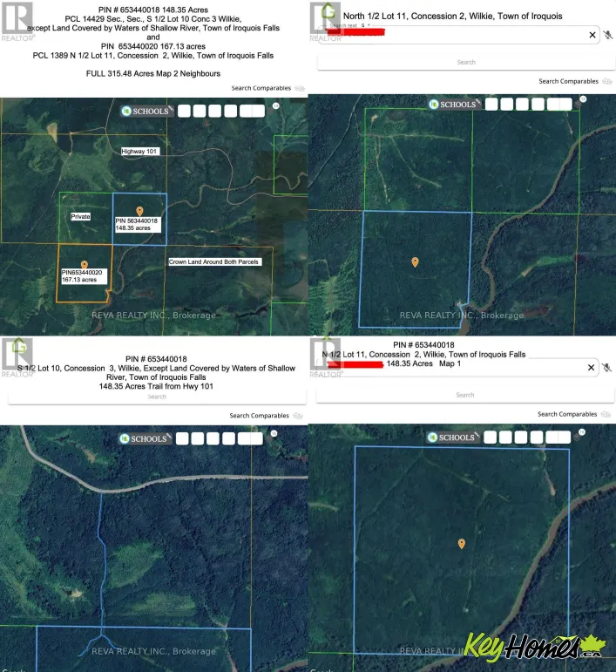
Task: Select FULL 315.48 Acres Map 2 Neighbours text
Action: (153, 74)
